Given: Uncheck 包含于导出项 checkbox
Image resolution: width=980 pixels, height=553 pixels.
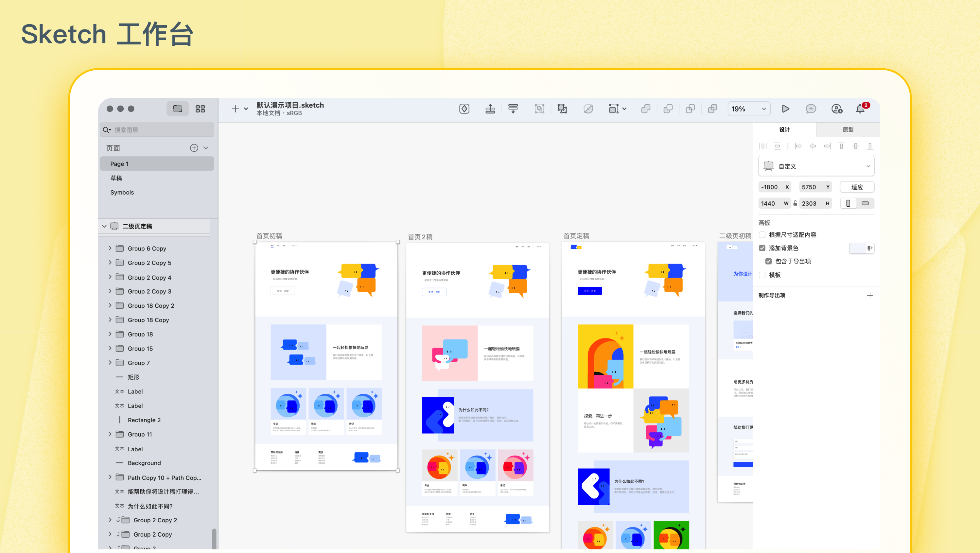Looking at the screenshot, I should 768,261.
